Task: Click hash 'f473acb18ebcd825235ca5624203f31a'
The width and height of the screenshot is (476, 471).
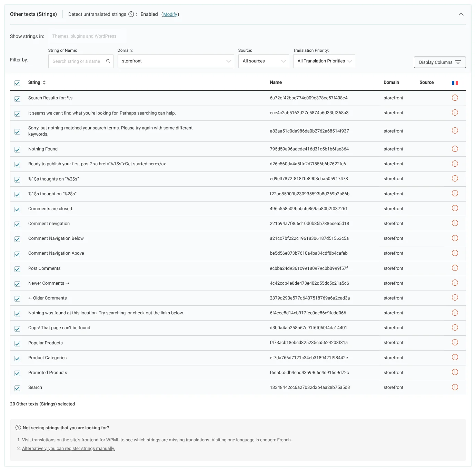Action: coord(309,343)
